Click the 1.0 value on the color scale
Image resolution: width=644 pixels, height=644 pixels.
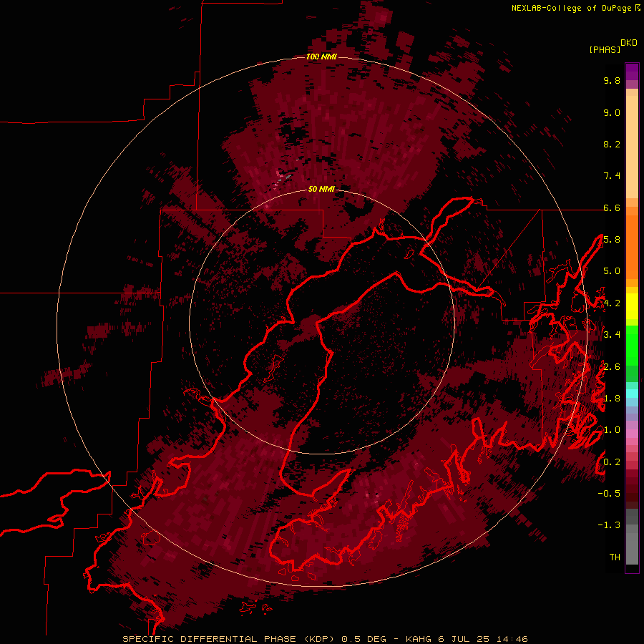tap(612, 430)
